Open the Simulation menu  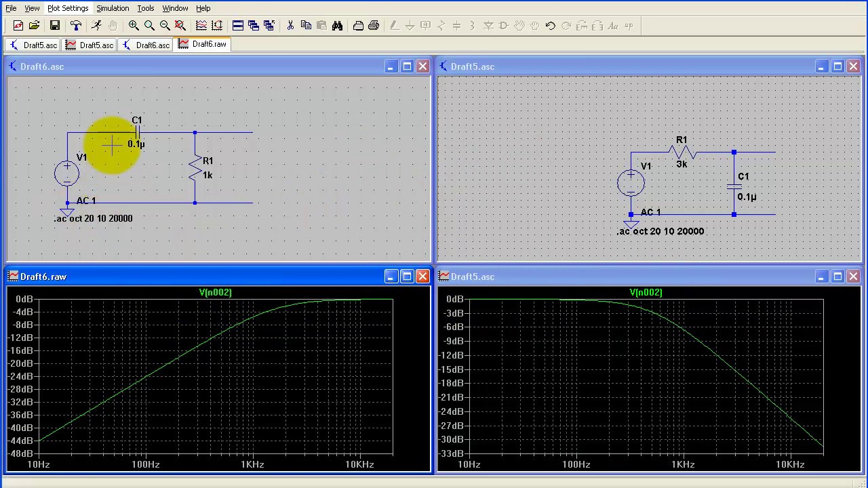pos(113,8)
